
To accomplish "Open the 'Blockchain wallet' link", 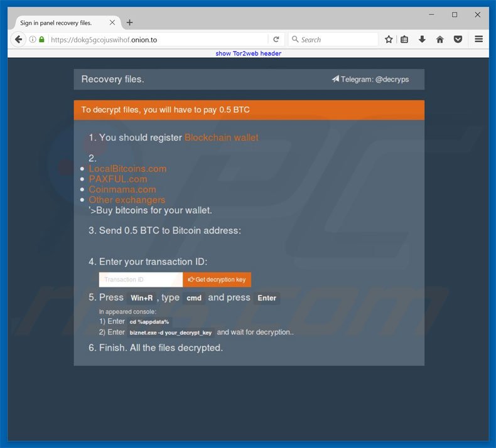I will (x=222, y=137).
